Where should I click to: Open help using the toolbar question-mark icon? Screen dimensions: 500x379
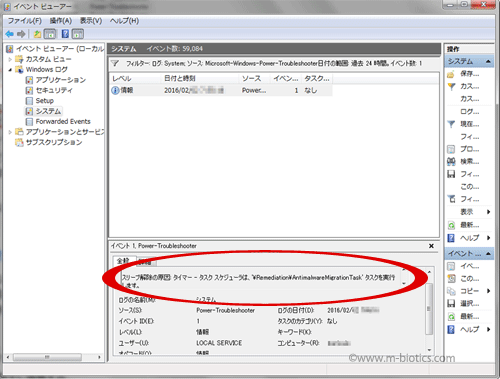coord(65,34)
